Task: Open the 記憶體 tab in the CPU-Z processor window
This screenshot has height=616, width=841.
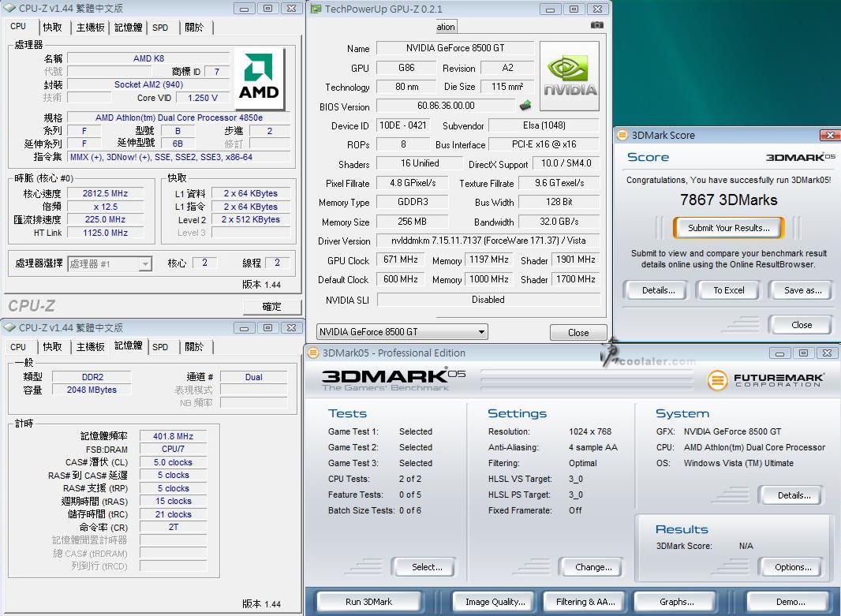Action: point(128,27)
